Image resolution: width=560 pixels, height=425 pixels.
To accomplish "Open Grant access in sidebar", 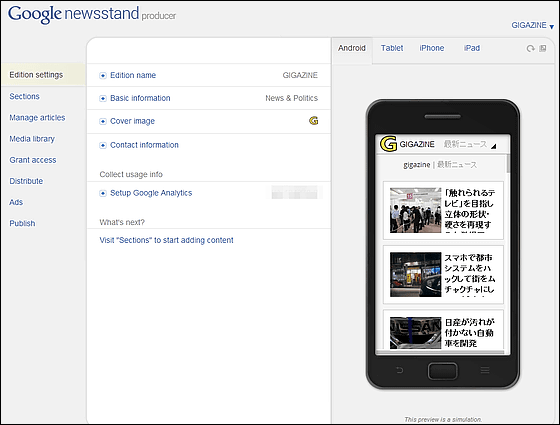I will [x=32, y=160].
